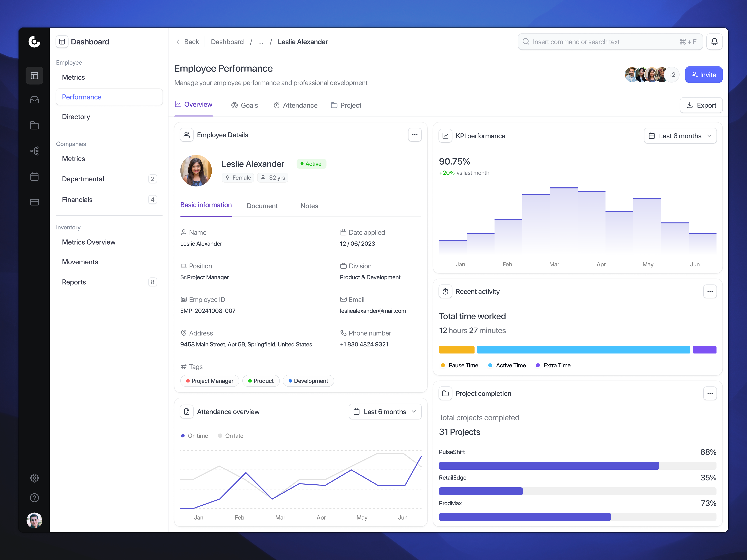This screenshot has height=560, width=747.
Task: Select the Dashboard panel icon in sidebar
Action: pos(34,75)
